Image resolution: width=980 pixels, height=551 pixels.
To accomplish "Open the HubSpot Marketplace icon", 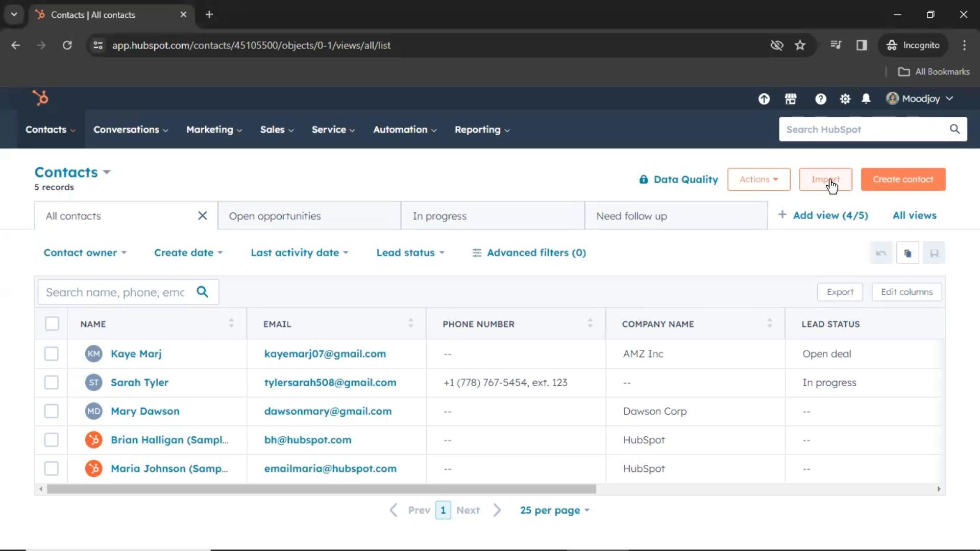I will point(791,99).
